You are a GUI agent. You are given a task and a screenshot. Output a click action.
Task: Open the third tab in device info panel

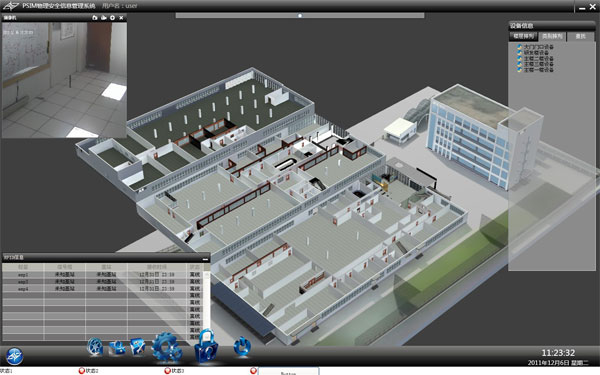580,36
